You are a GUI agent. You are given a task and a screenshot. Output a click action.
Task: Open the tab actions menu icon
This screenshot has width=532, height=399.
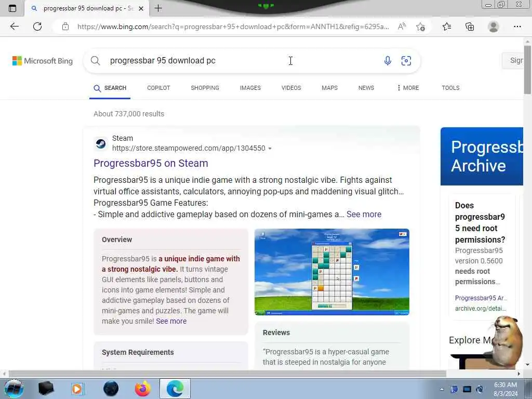(x=12, y=8)
